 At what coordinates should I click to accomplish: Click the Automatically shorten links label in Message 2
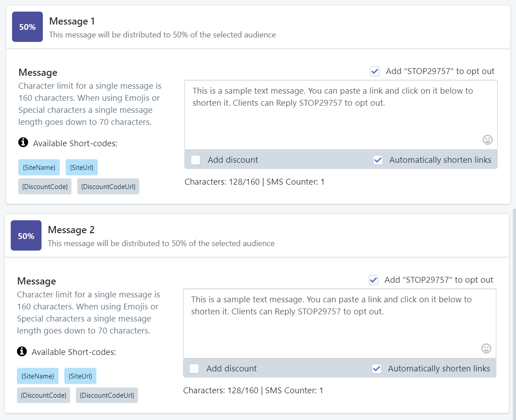pos(439,369)
